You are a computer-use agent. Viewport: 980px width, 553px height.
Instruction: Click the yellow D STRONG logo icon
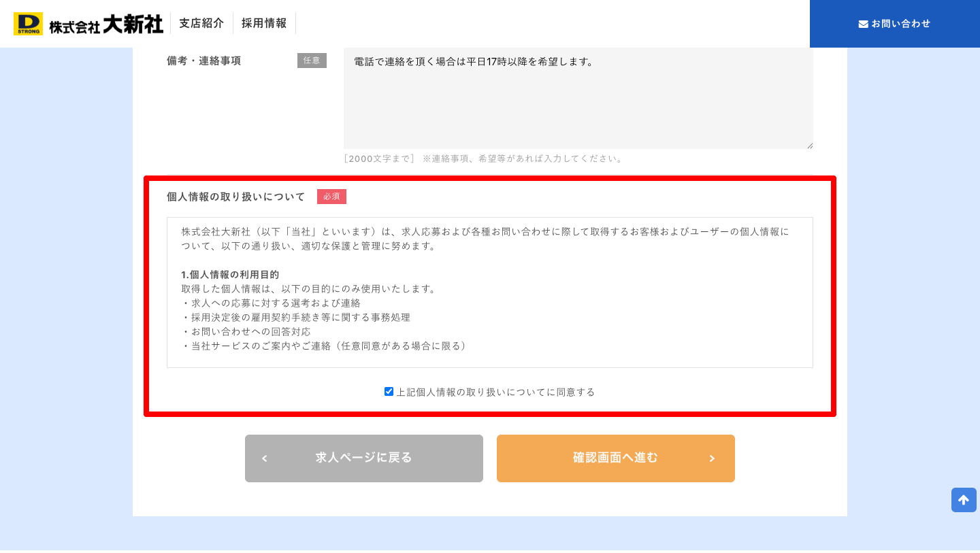coord(28,24)
